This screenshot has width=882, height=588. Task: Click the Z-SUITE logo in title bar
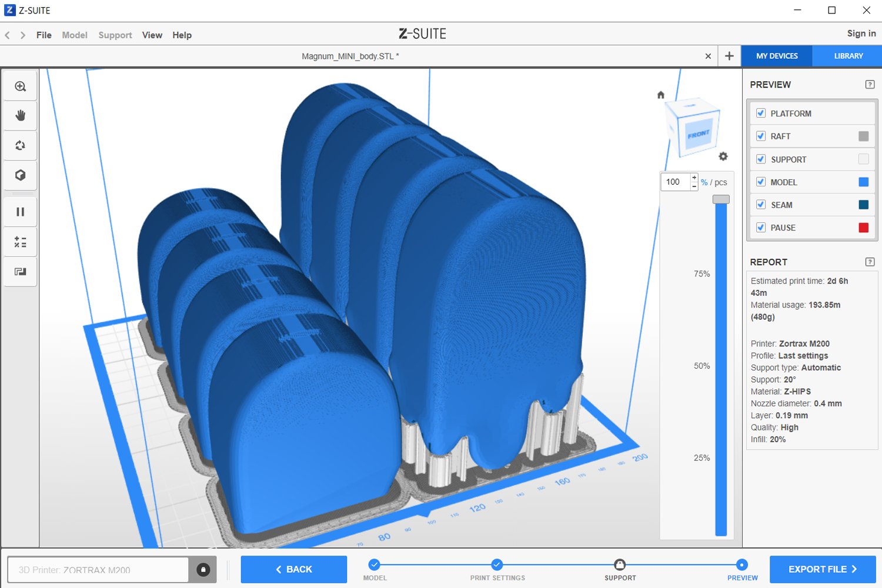coord(10,10)
